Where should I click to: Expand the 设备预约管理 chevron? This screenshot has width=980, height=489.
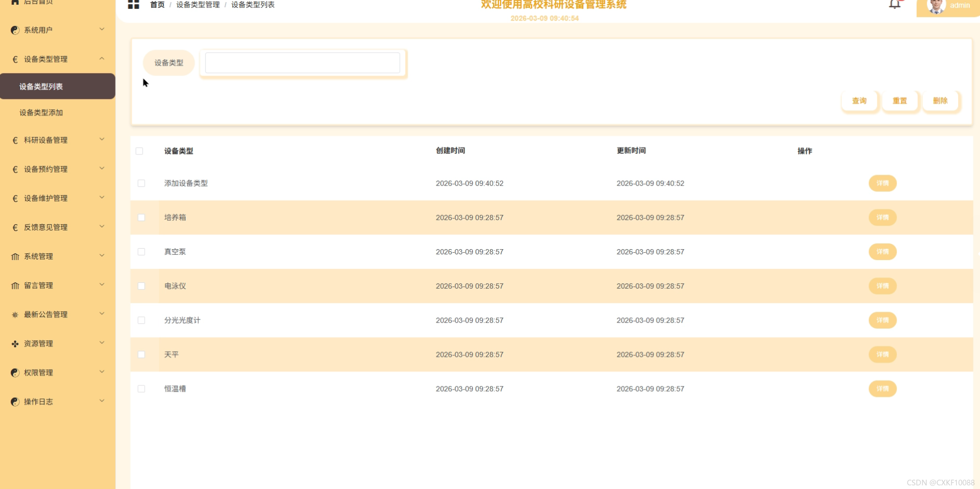[x=102, y=168]
